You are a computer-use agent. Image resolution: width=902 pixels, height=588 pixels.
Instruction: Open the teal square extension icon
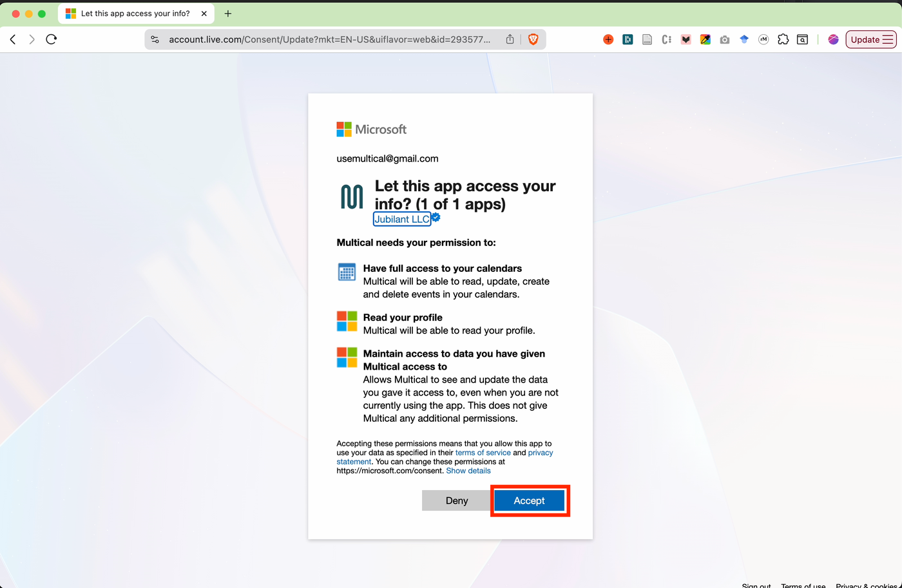628,39
